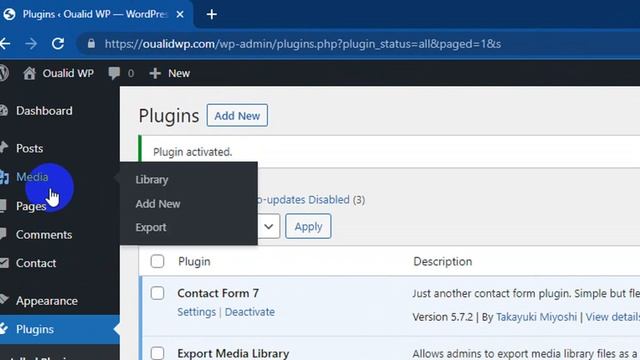The image size is (640, 360).
Task: Click the Contact Form 7 plugin name
Action: tap(218, 293)
